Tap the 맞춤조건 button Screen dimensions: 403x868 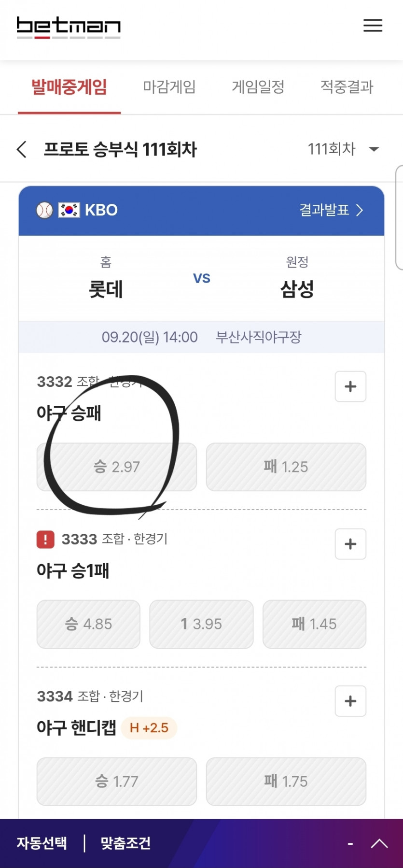[x=125, y=843]
